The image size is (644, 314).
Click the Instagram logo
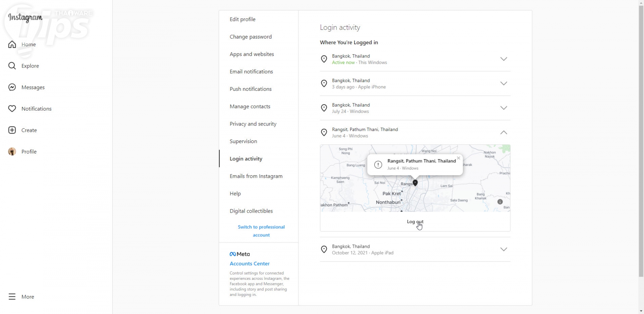pyautogui.click(x=25, y=18)
